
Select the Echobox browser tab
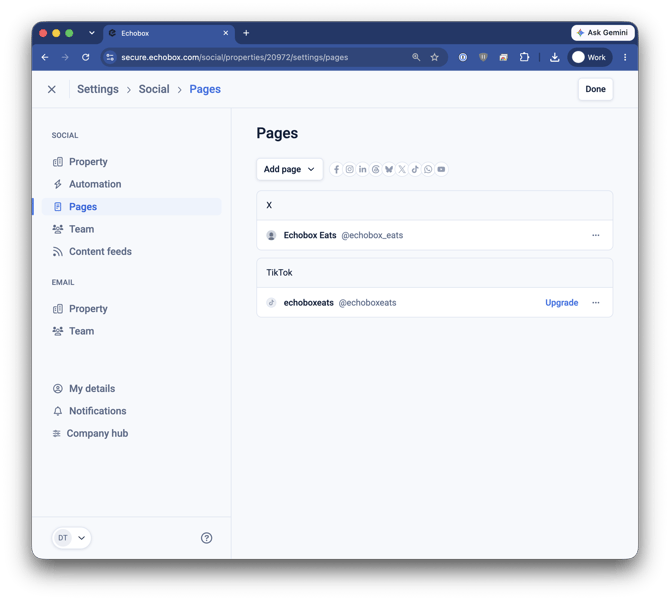coord(169,33)
